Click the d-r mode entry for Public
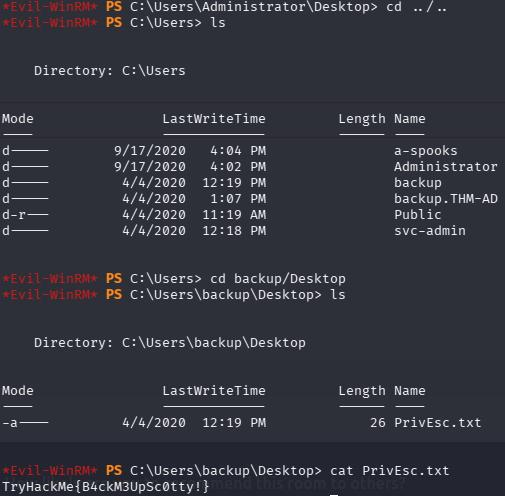The width and height of the screenshot is (505, 496). point(25,215)
